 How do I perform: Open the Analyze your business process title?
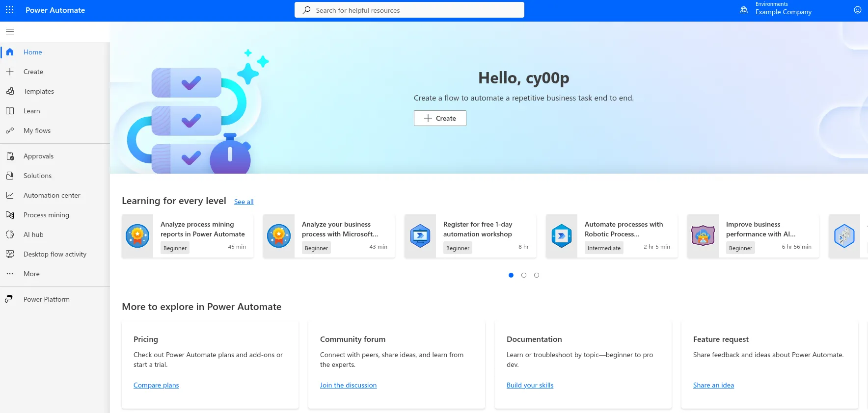pos(340,229)
